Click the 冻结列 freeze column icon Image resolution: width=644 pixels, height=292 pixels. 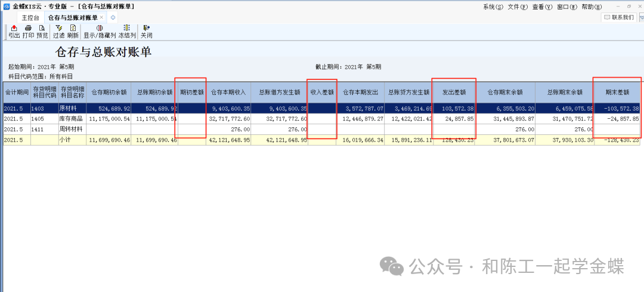[126, 31]
